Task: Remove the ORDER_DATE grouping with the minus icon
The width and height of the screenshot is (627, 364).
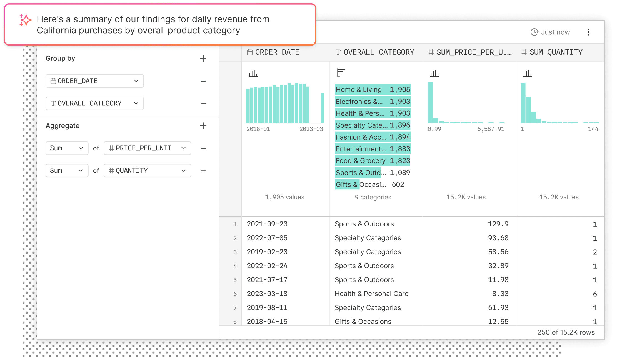Action: tap(203, 81)
